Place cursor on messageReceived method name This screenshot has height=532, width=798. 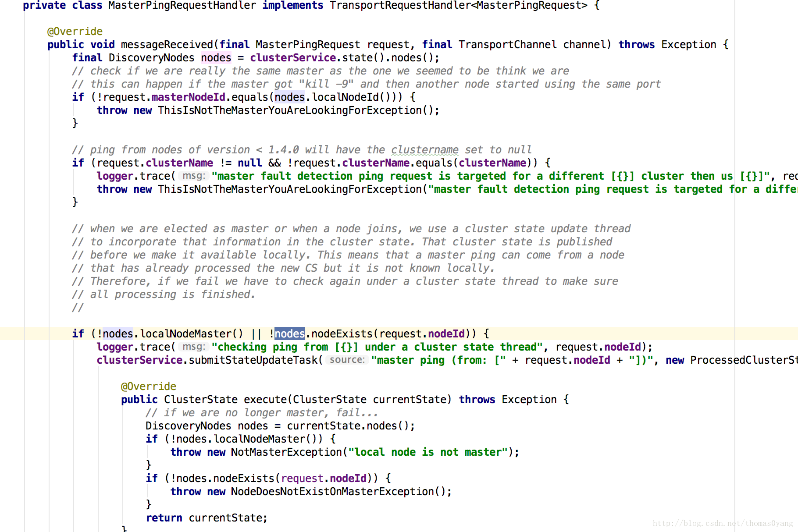tap(167, 45)
